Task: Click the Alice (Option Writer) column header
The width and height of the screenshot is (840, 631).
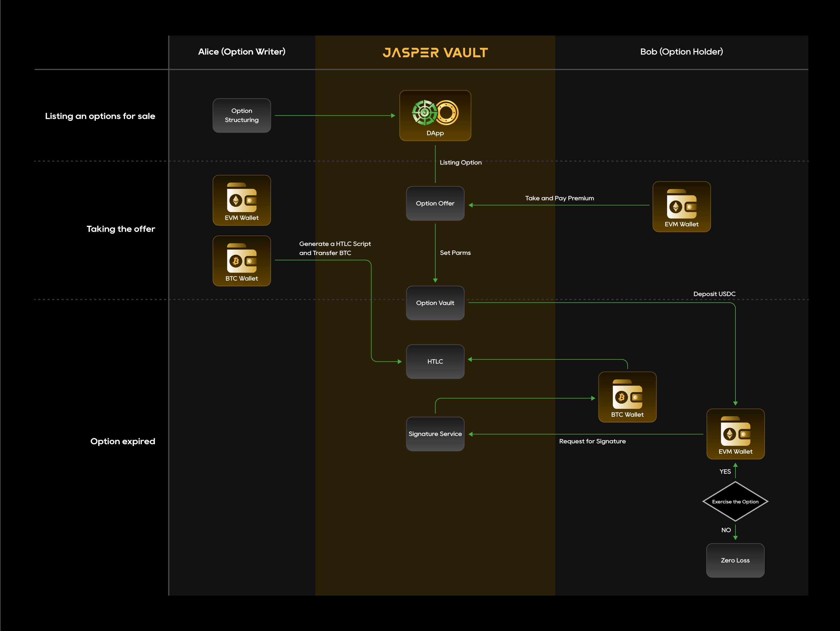Action: [x=242, y=52]
